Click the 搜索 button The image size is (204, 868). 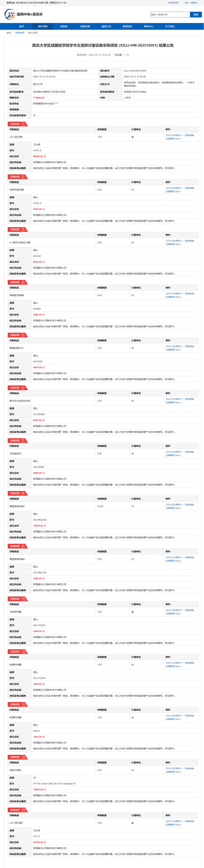(x=196, y=14)
